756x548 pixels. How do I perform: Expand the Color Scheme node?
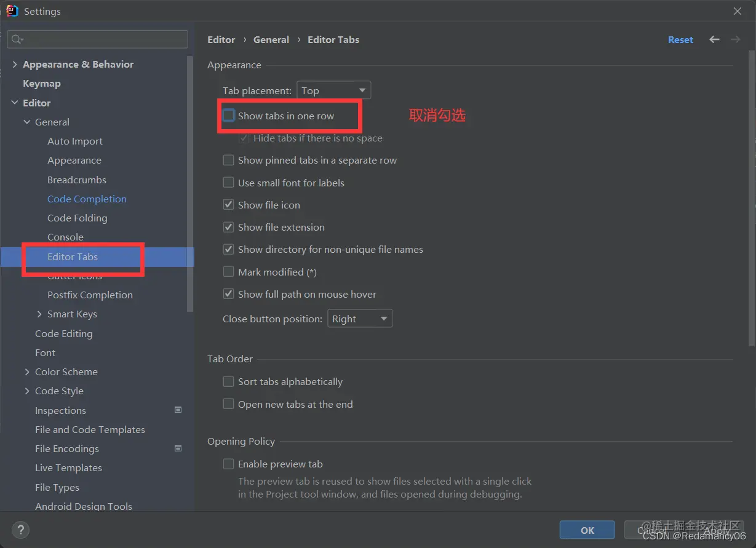27,371
